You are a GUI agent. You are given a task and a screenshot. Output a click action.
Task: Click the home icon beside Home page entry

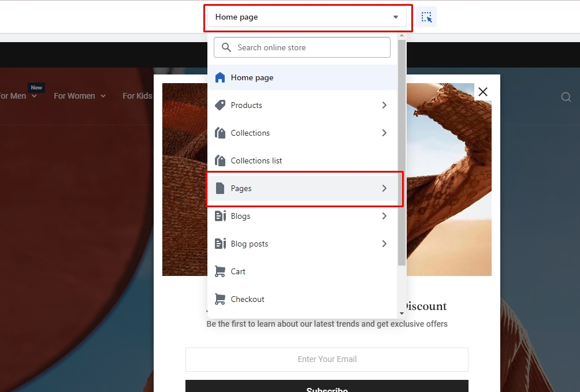(x=220, y=77)
